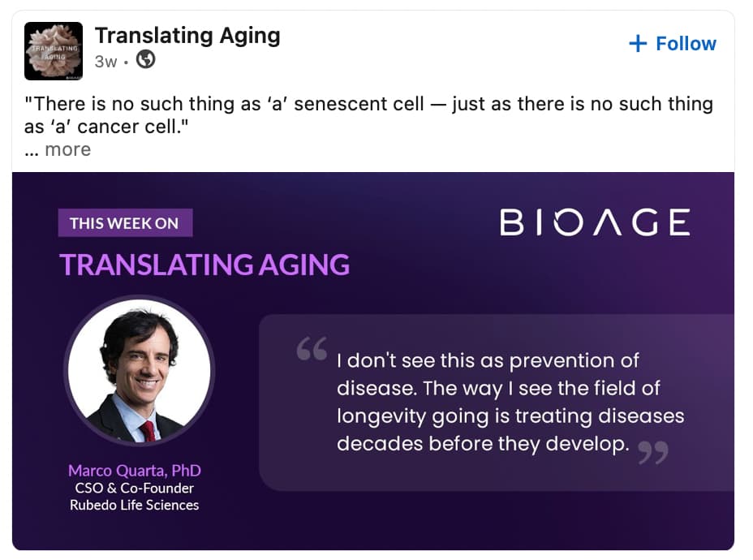Screen dimensions: 753x560
Task: Open Marco Quarta's circular portrait photo
Action: coord(140,370)
